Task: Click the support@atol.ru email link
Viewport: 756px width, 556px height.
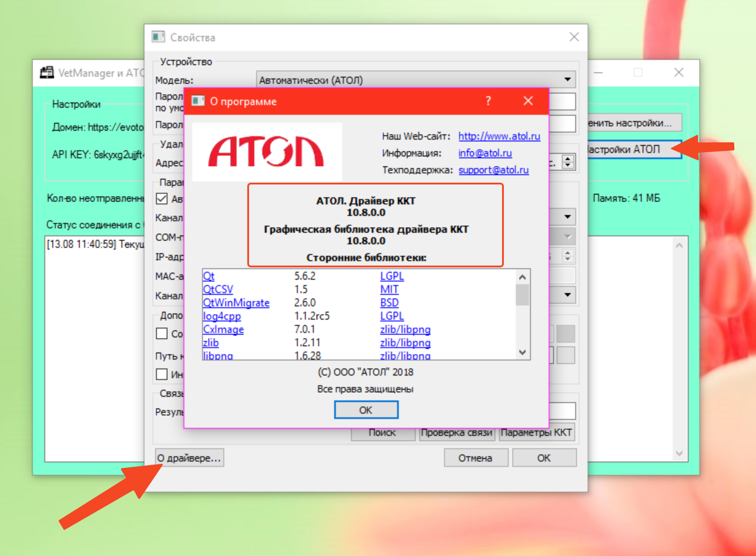Action: click(494, 170)
